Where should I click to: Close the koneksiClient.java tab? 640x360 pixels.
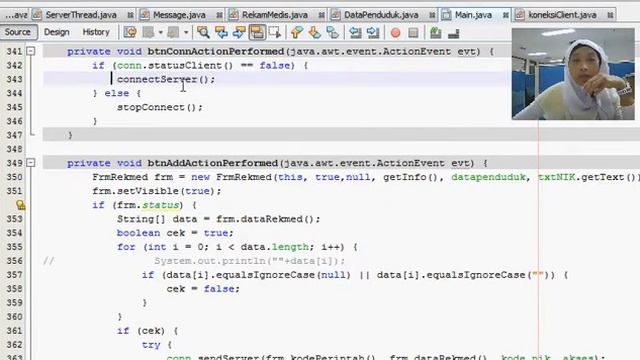(x=610, y=15)
